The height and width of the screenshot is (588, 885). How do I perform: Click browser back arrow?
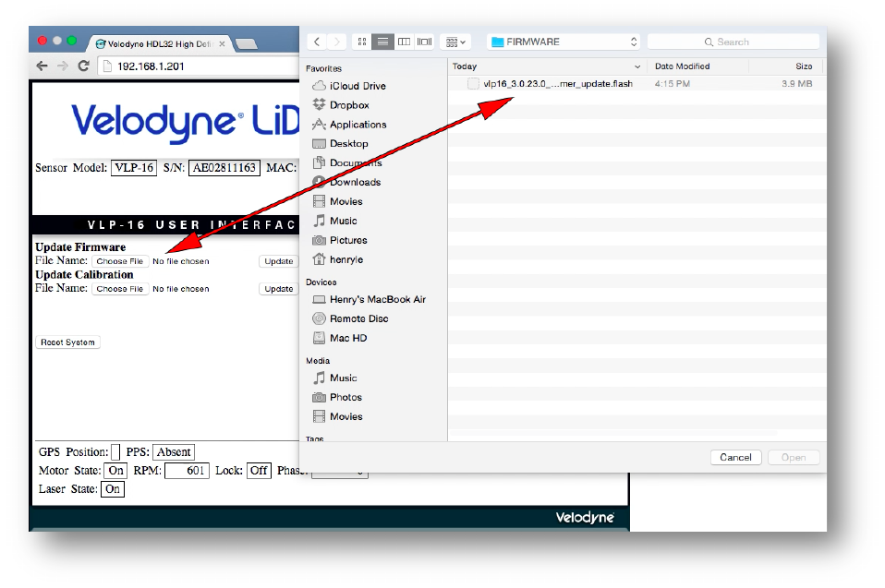(x=42, y=66)
